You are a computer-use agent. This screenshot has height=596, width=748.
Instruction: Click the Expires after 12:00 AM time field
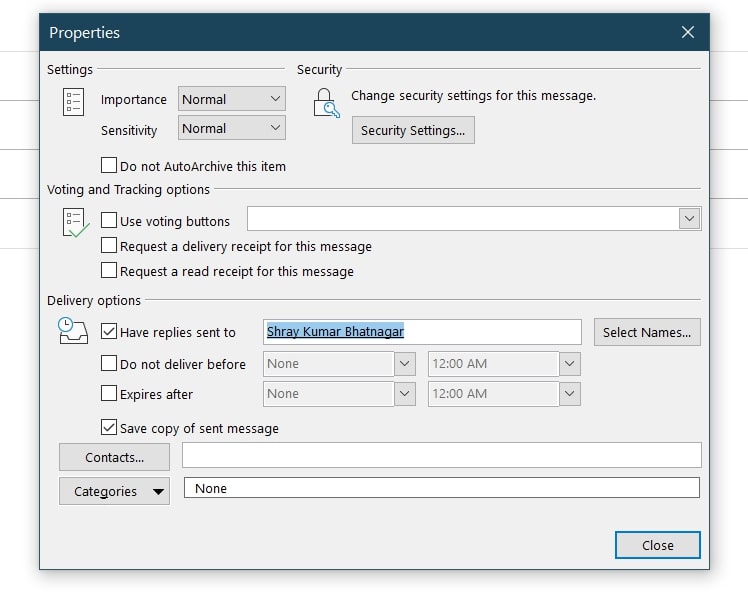coord(493,394)
